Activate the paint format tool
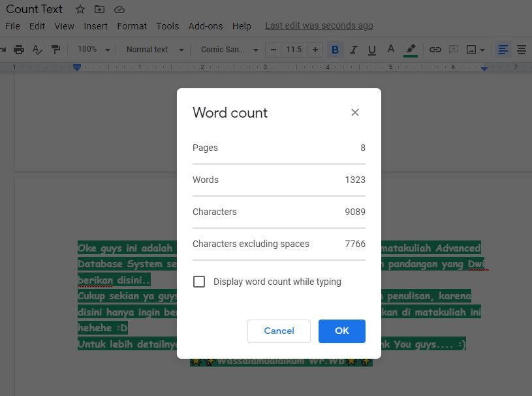Screen dimensions: 532x396 point(55,50)
